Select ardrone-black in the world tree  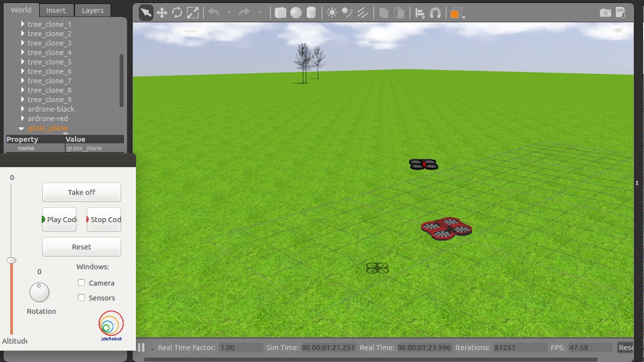click(x=51, y=109)
